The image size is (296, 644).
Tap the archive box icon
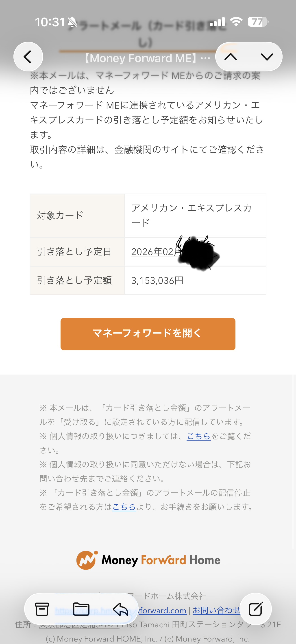pos(42,609)
